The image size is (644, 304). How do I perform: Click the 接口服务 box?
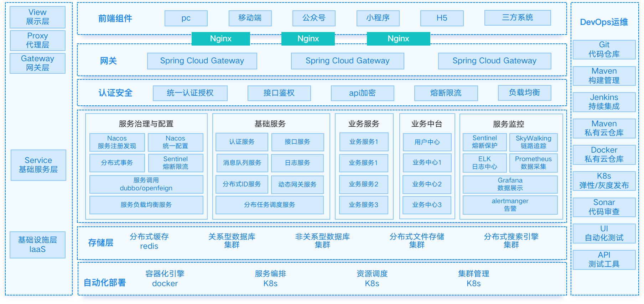pos(297,142)
